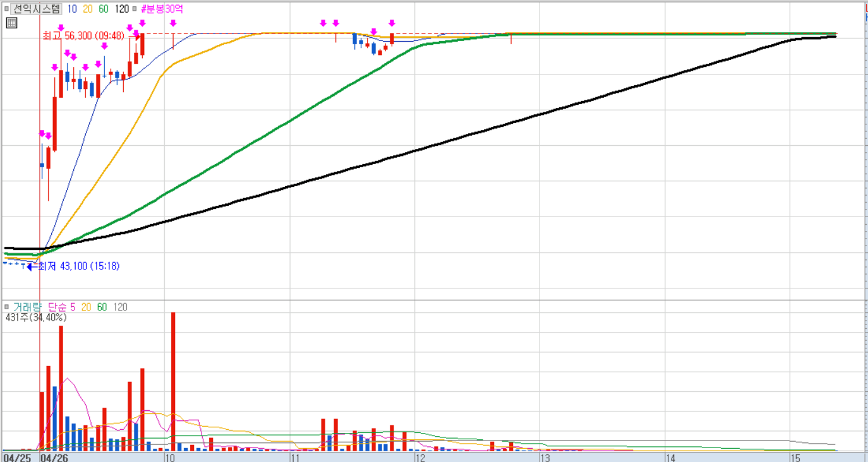Select the orange 20 volume average label

[x=86, y=307]
